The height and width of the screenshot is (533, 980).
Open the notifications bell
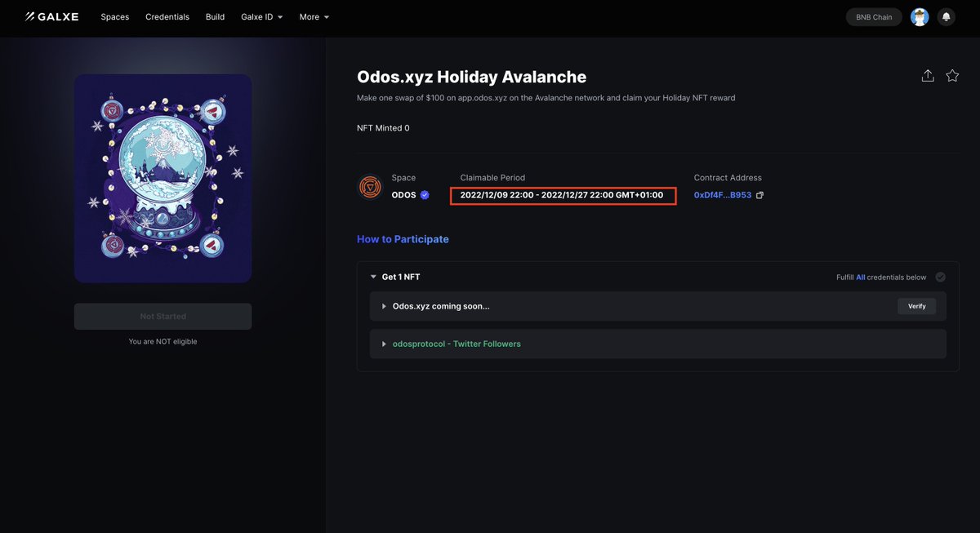(x=946, y=17)
